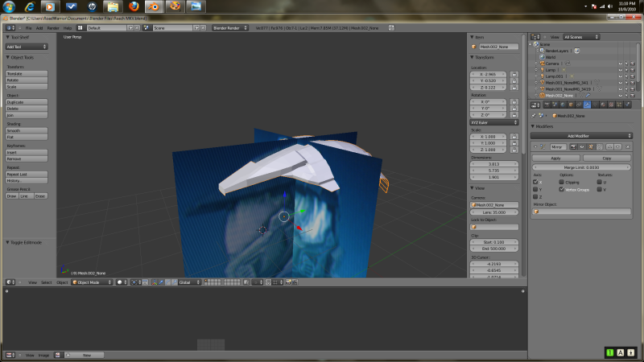
Task: Toggle the Vertex Groups checkbox
Action: 561,189
